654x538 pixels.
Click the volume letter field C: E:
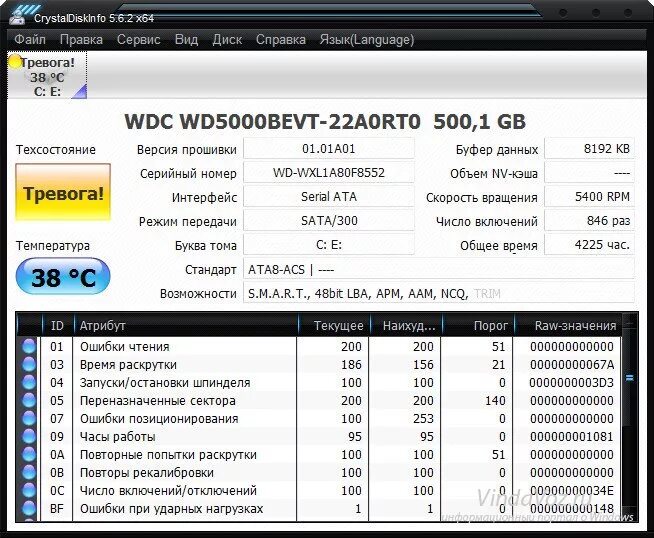click(329, 245)
